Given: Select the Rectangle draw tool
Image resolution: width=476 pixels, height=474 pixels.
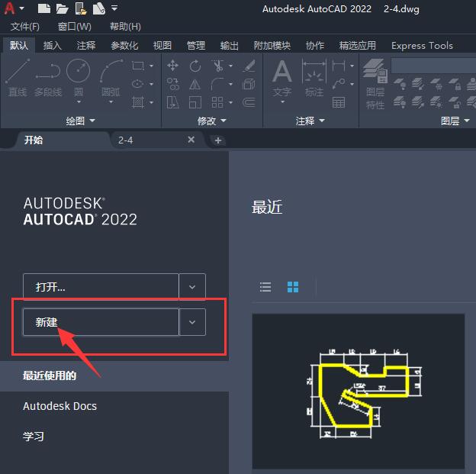Looking at the screenshot, I should (138, 66).
